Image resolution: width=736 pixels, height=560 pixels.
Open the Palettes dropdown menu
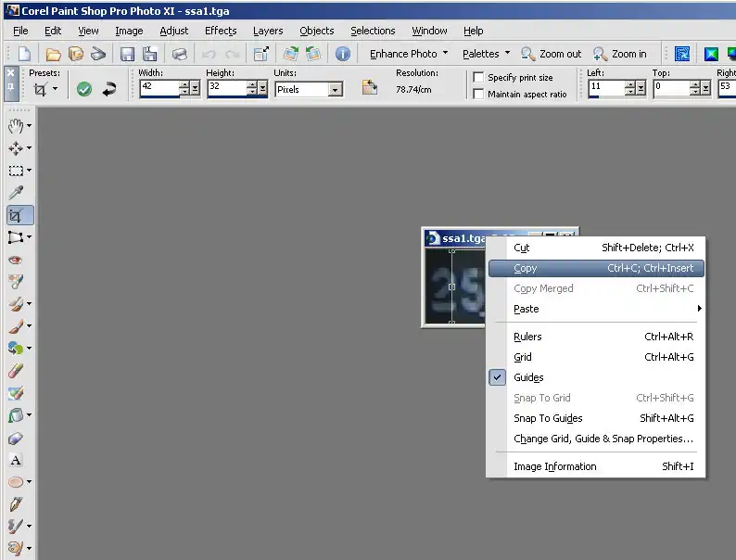coord(487,54)
